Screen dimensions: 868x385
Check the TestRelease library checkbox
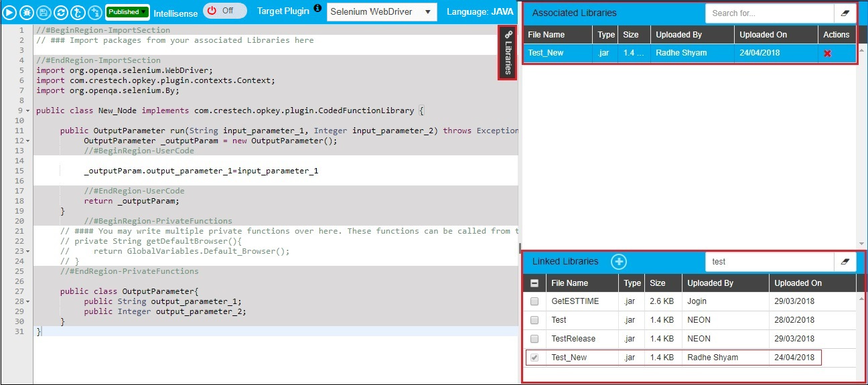click(x=534, y=339)
